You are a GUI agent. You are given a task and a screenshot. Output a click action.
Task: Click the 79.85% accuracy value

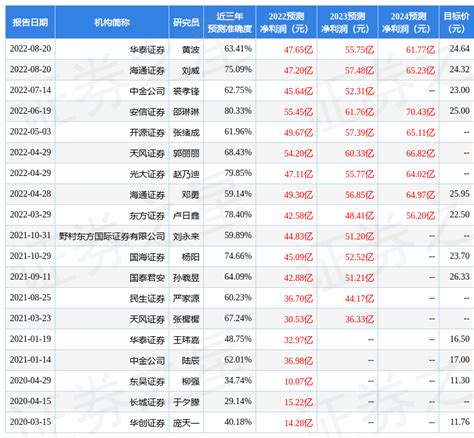point(238,173)
